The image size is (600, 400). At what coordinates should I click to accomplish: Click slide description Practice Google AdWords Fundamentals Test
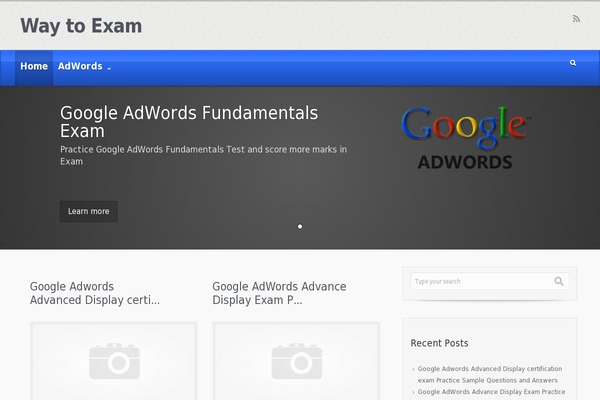point(204,155)
